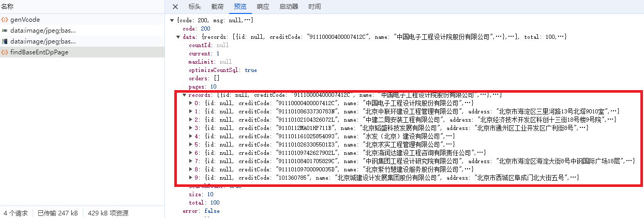Expand record 8 北京紫竹慧建设服务

coord(191,169)
